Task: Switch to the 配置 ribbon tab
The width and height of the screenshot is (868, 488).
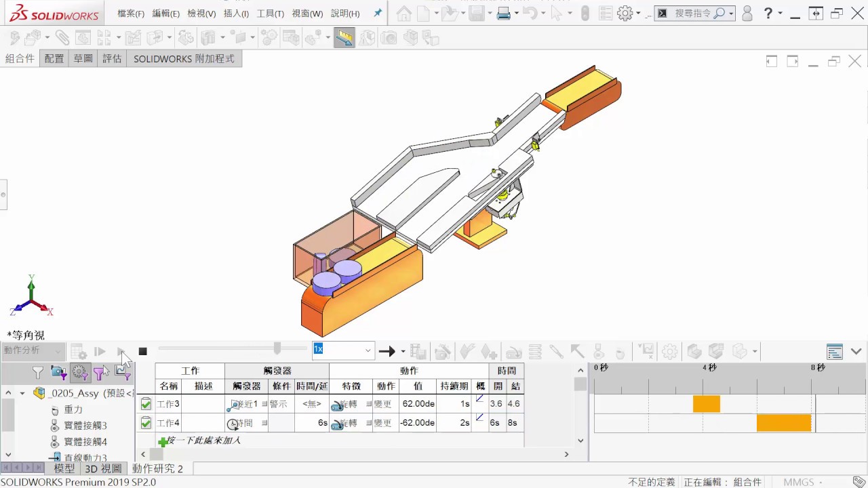Action: [54, 59]
